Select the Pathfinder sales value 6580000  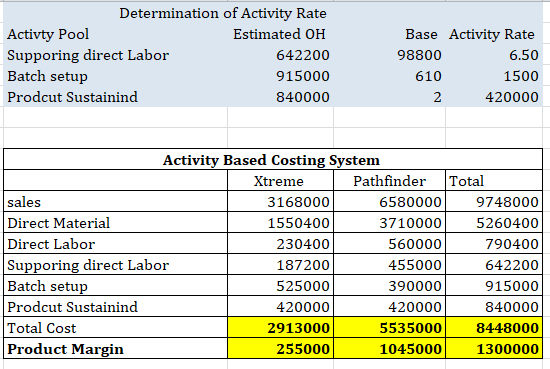pos(410,202)
